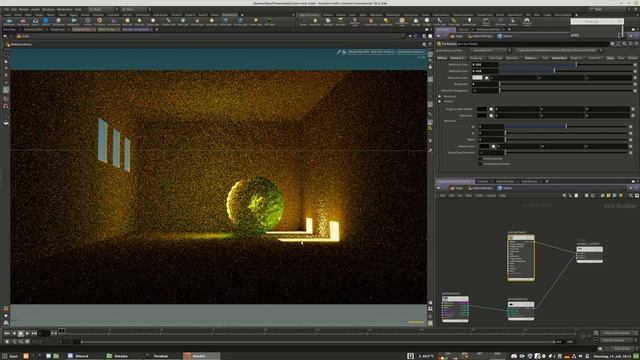Select the Clear Coat parameter tab
640x360 pixels.
[x=495, y=58]
